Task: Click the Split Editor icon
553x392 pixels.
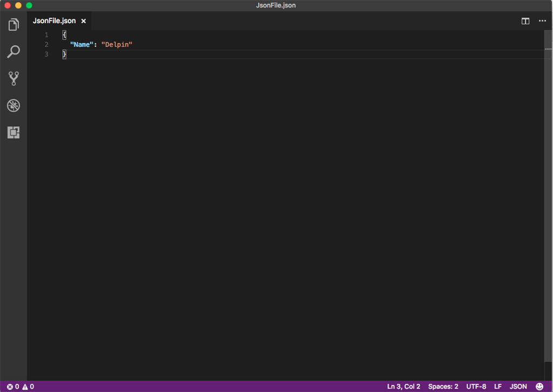Action: [525, 21]
